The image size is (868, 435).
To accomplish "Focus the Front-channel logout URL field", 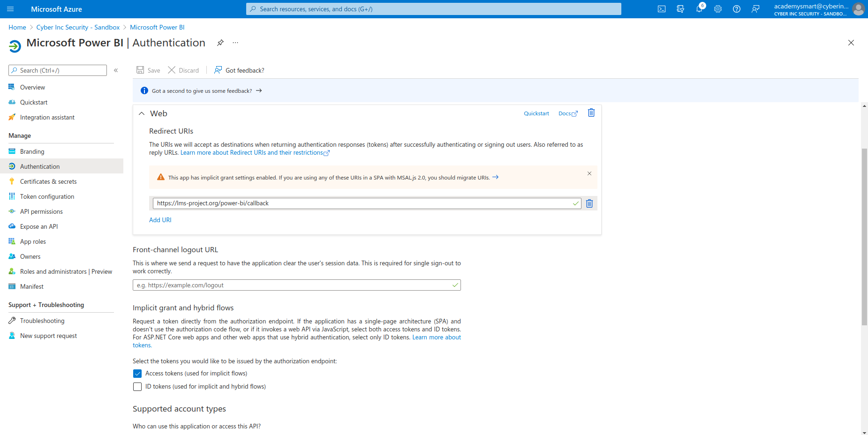I will (297, 285).
